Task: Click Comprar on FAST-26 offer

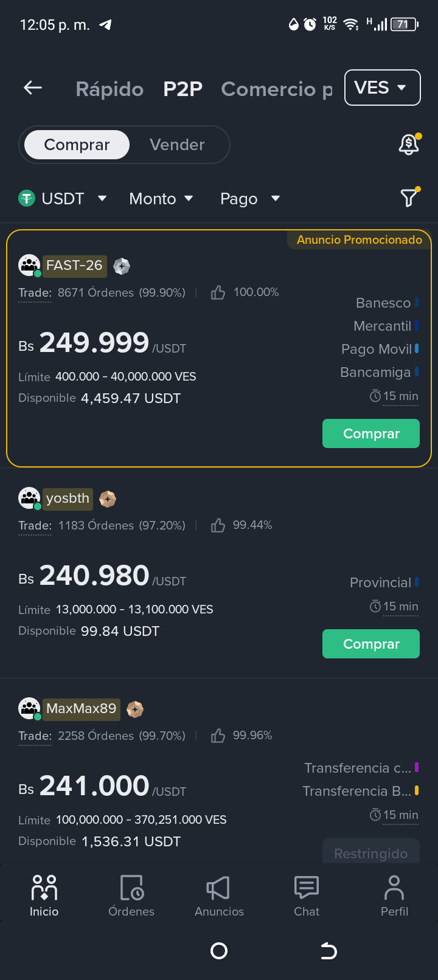Action: [371, 433]
